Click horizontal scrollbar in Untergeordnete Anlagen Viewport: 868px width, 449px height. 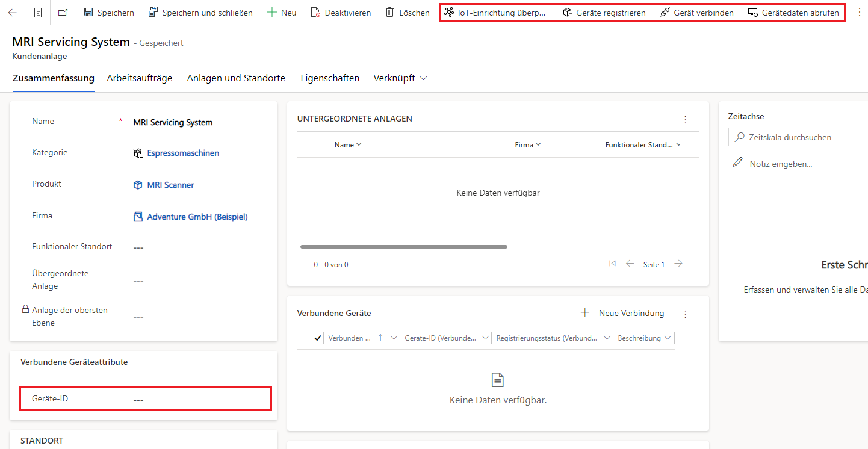point(404,246)
